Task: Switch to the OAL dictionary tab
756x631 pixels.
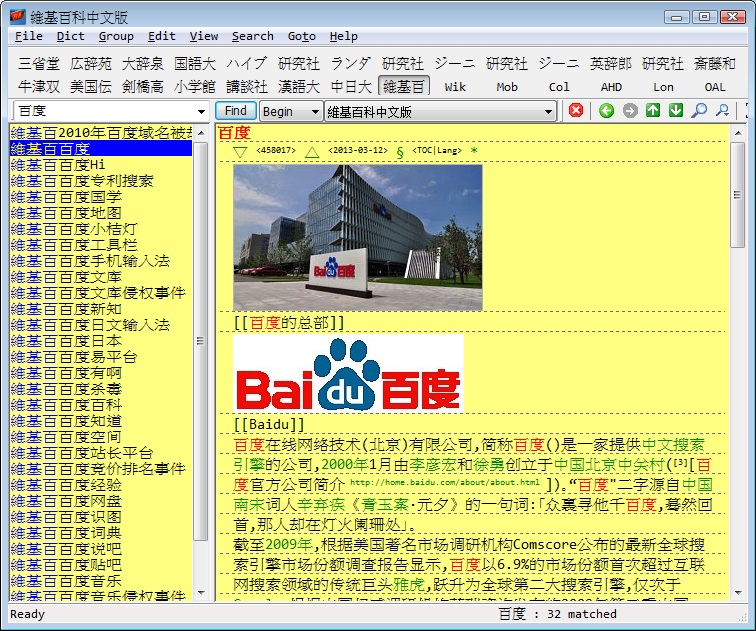Action: pyautogui.click(x=715, y=87)
